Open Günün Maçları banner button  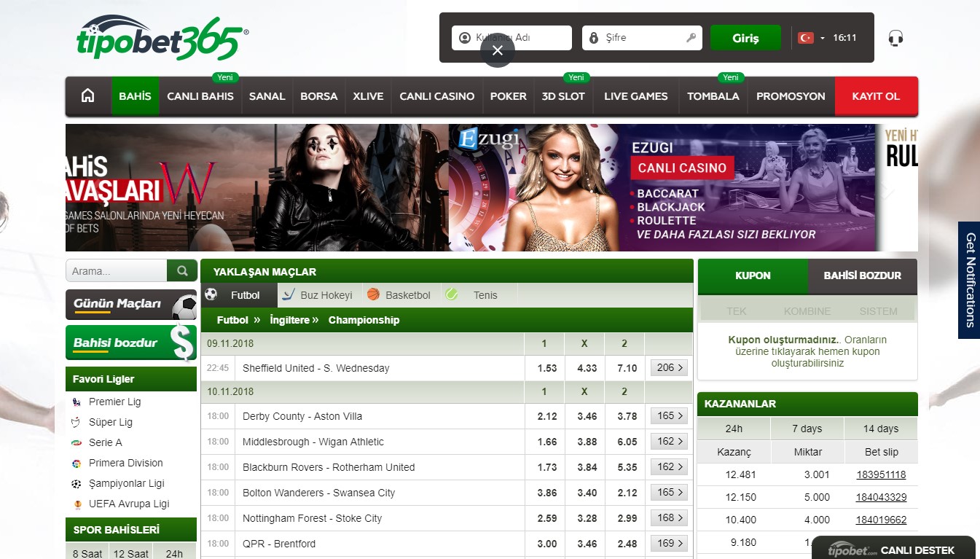131,305
